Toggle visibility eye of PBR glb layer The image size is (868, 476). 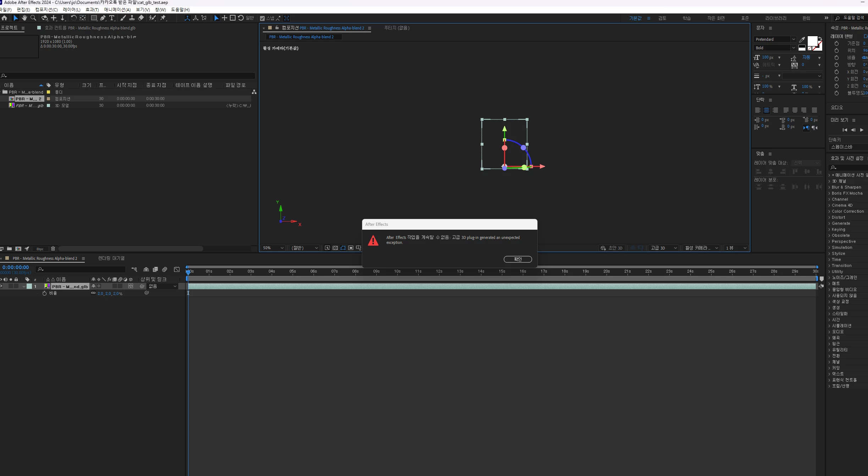point(1,286)
